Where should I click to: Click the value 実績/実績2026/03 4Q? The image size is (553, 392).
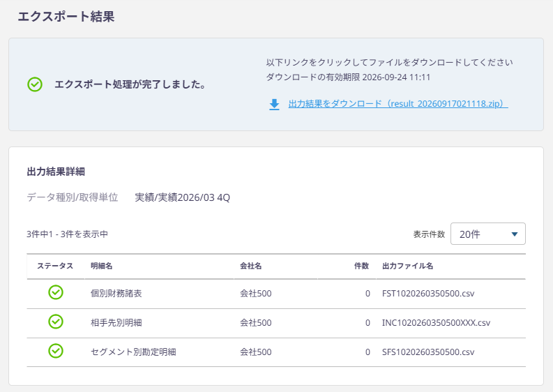tap(182, 197)
